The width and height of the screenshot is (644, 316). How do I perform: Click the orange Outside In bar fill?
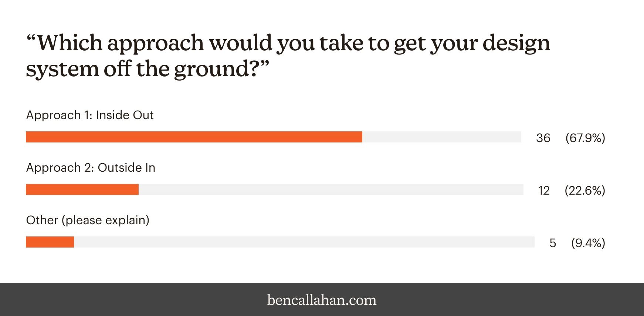tap(82, 189)
